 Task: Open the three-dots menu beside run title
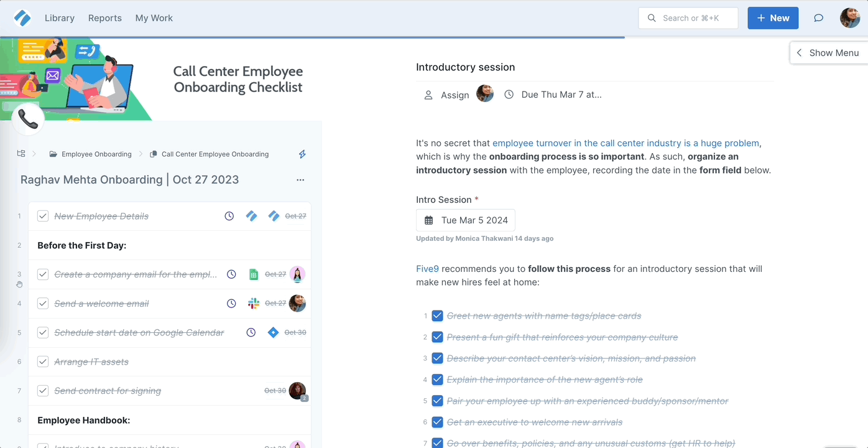(300, 180)
